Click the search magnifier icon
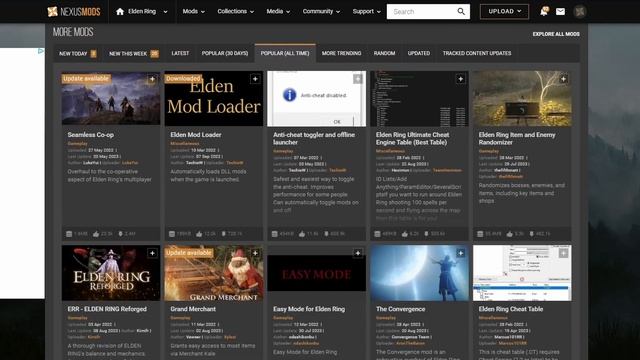Viewport: 640px width, 360px height. pyautogui.click(x=461, y=11)
